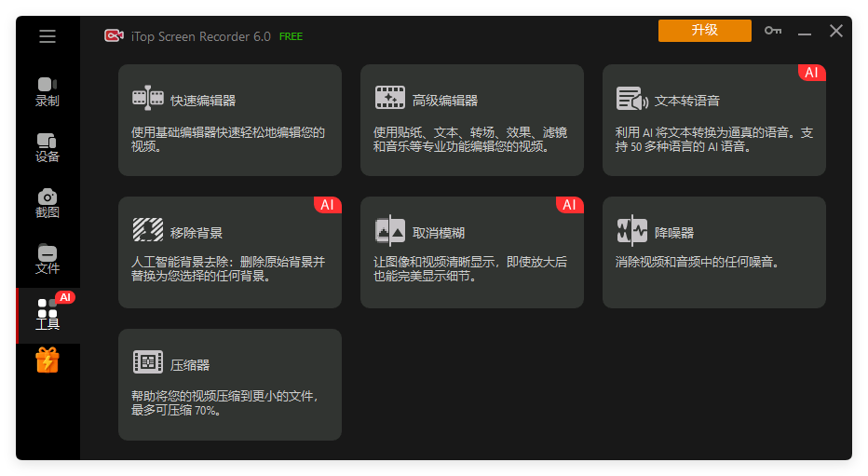Viewport: 868px width, 476px height.
Task: Click the 升级 upgrade button
Action: coord(705,31)
